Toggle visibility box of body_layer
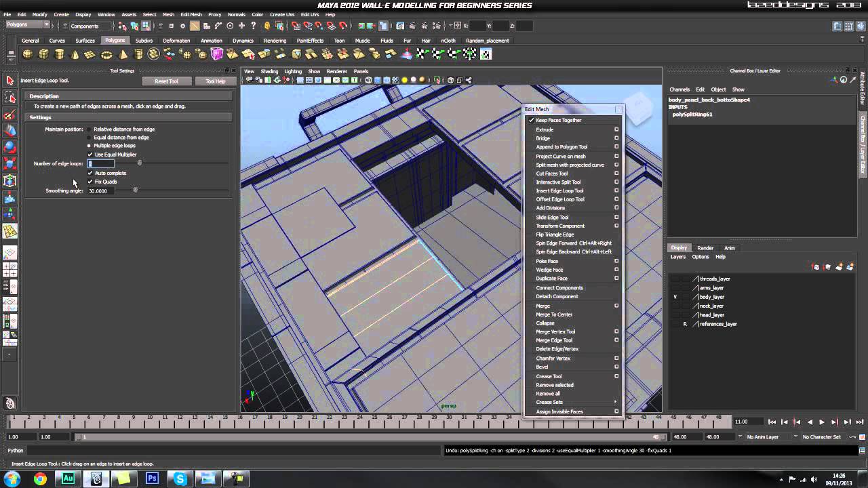This screenshot has height=488, width=868. click(x=675, y=297)
